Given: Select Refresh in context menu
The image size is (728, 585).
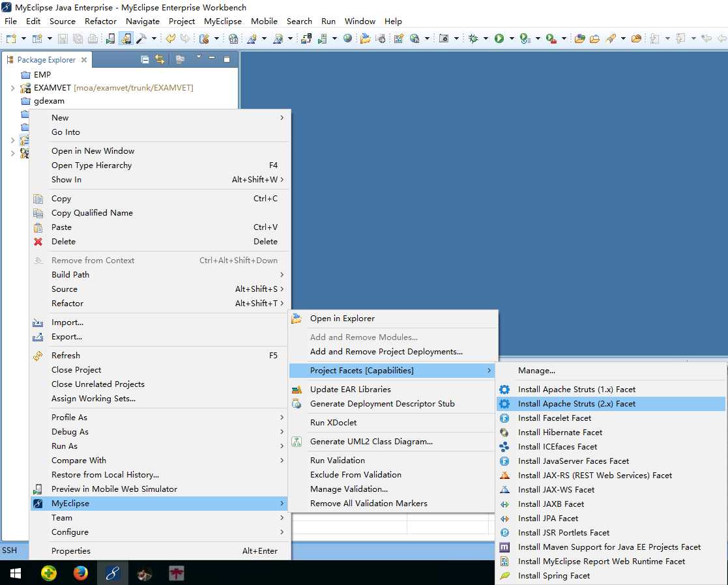Looking at the screenshot, I should tap(160, 355).
